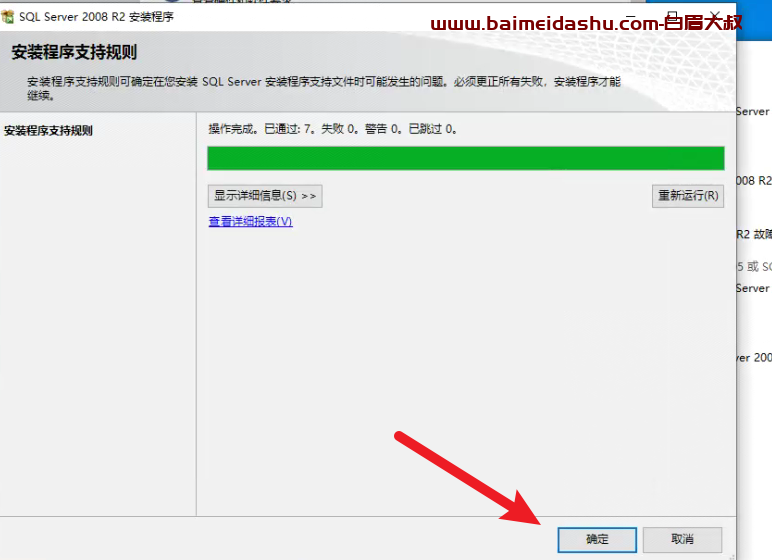Click background window text 008 R2
The image size is (772, 560).
754,181
